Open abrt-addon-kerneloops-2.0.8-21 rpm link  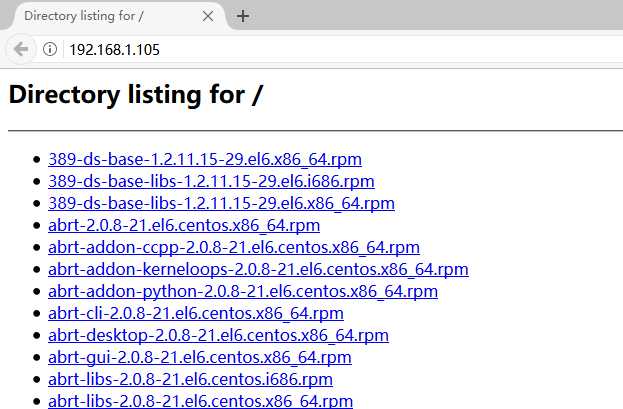[258, 269]
